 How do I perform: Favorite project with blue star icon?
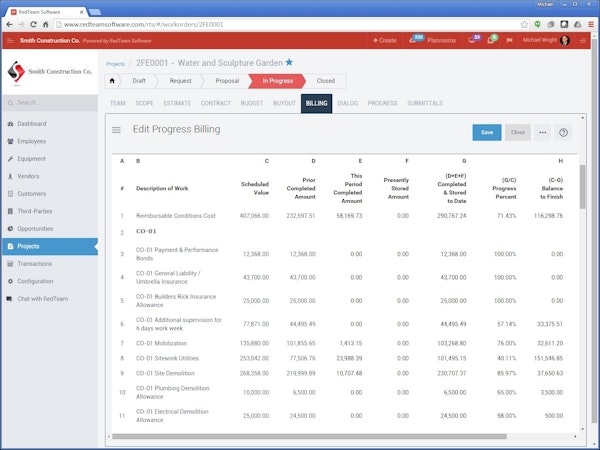click(289, 62)
